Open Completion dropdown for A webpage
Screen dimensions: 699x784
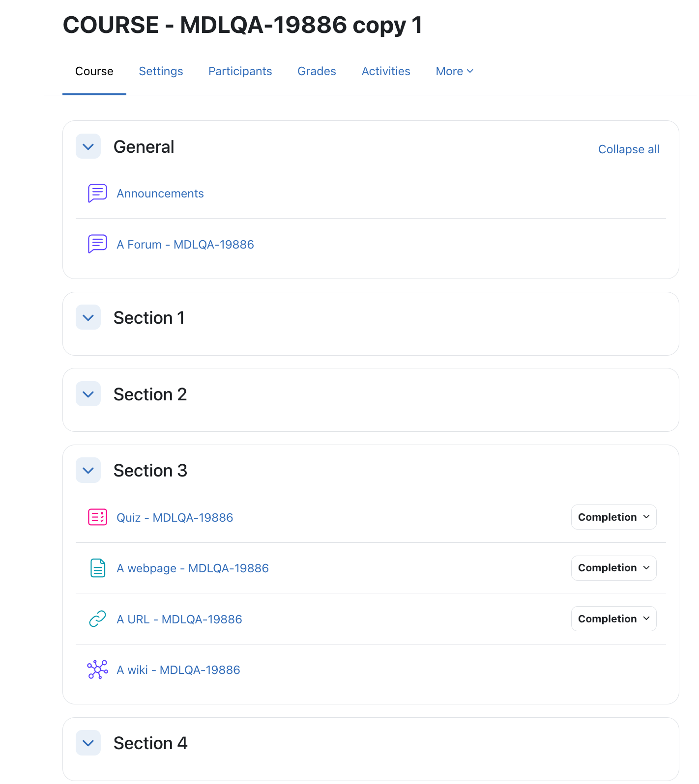pyautogui.click(x=613, y=568)
